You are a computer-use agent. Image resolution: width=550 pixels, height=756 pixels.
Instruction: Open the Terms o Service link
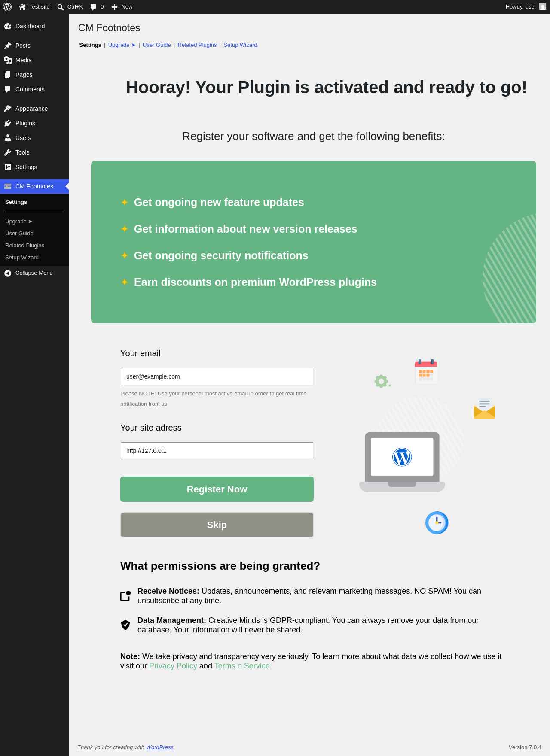click(243, 666)
